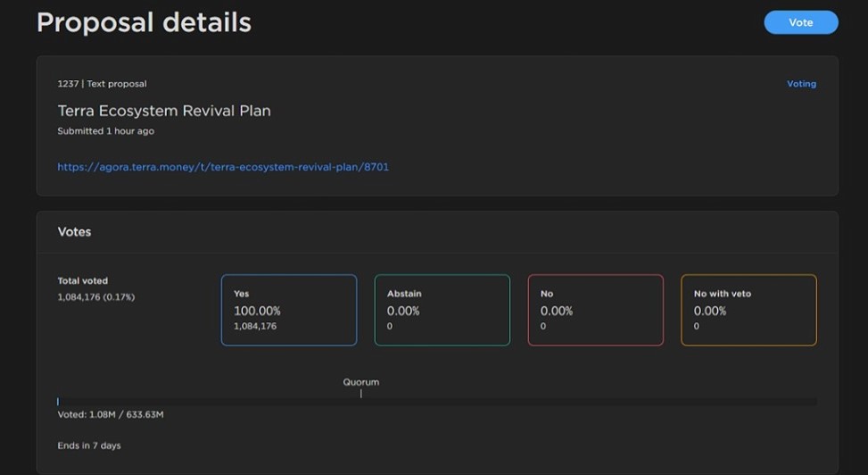Click the Voting status label
The width and height of the screenshot is (868, 475).
[800, 84]
